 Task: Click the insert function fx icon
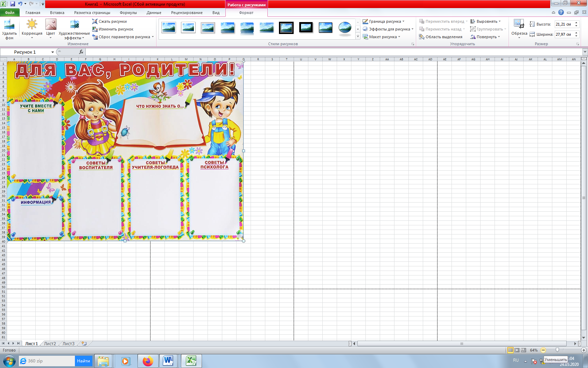81,52
